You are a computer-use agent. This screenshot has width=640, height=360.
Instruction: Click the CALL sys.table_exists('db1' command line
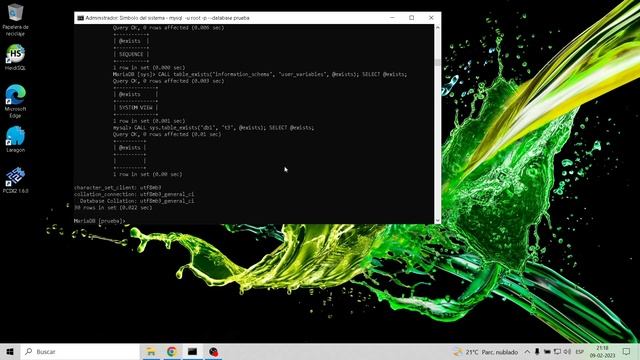[x=214, y=128]
